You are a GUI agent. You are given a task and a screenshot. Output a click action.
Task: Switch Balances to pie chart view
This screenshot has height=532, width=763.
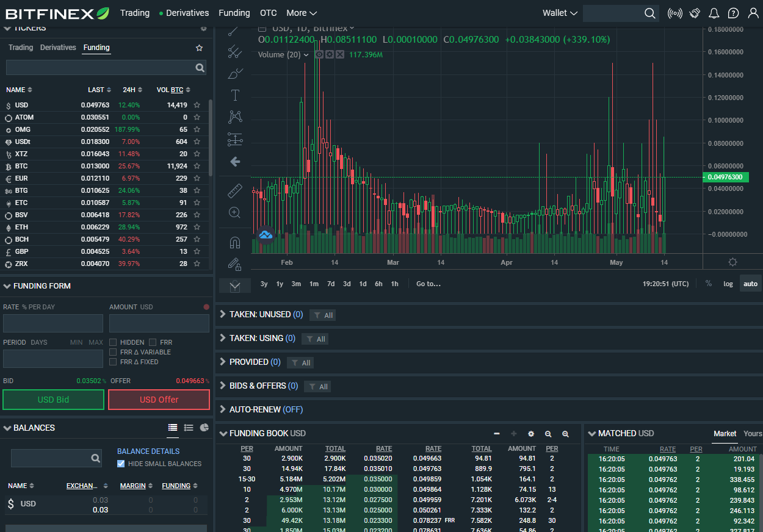coord(204,428)
